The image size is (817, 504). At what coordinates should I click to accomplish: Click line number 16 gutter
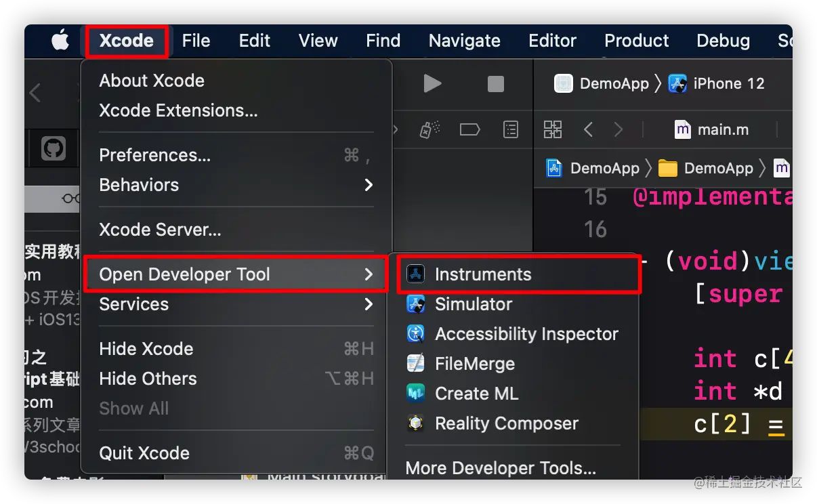point(595,230)
